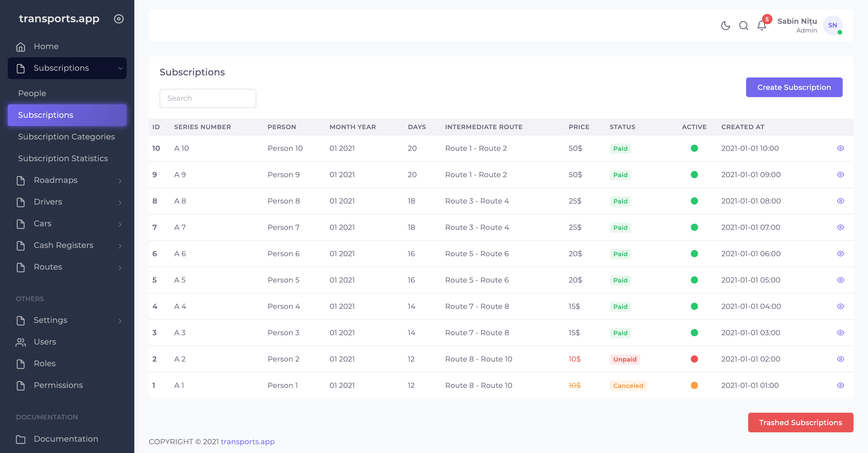Click the sidebar collapse circle icon
Image resolution: width=868 pixels, height=453 pixels.
[119, 19]
